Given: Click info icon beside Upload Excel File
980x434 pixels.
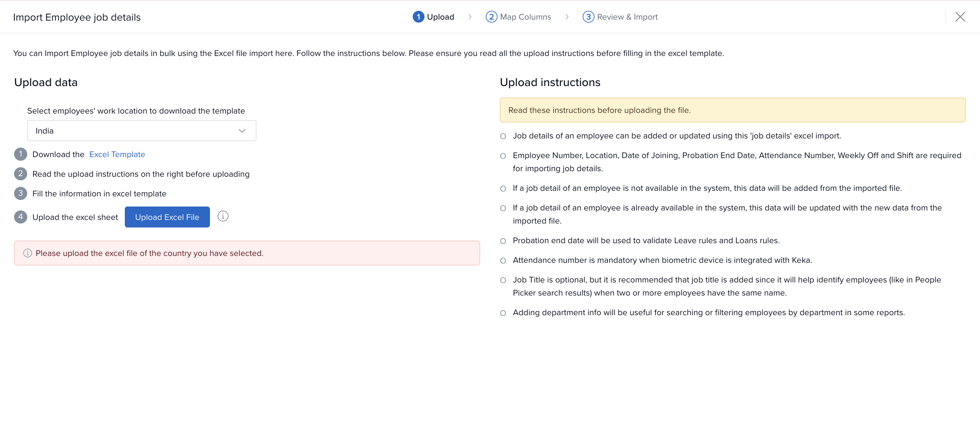Looking at the screenshot, I should (223, 216).
